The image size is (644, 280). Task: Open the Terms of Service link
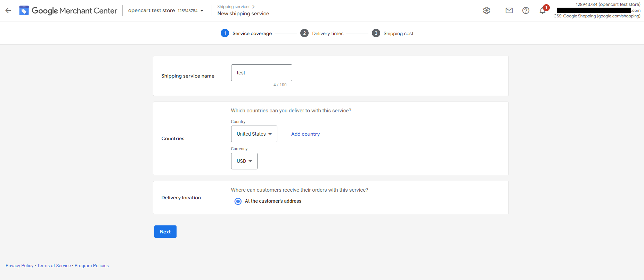point(54,265)
